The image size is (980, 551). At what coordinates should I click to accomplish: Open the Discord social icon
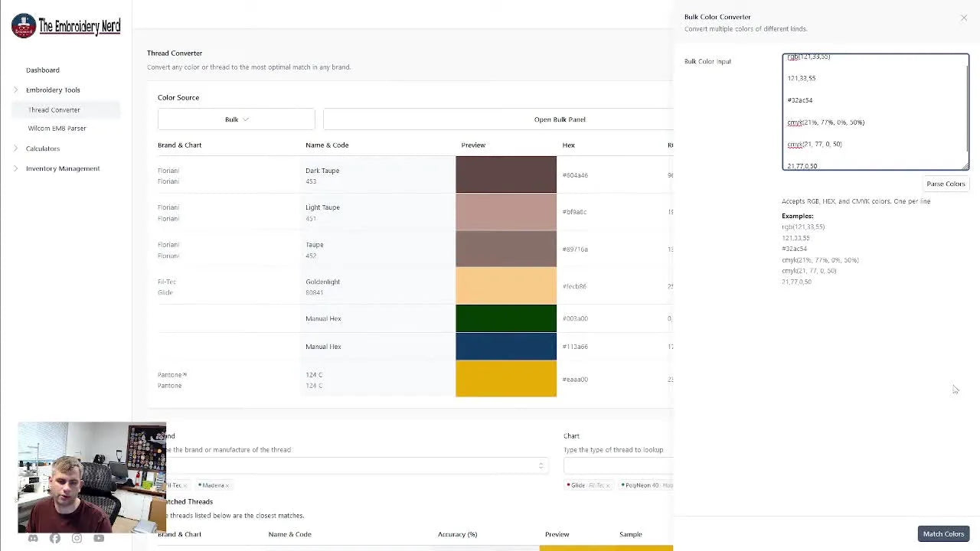[33, 539]
